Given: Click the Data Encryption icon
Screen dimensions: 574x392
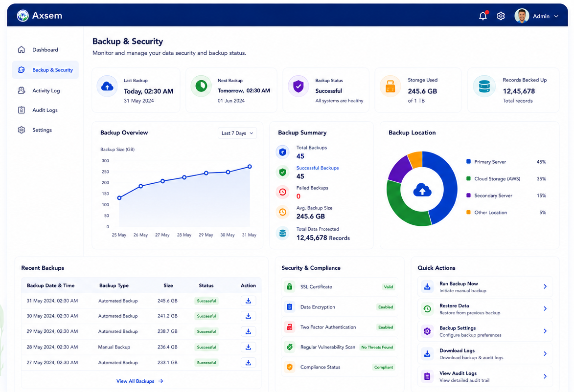Looking at the screenshot, I should (x=290, y=307).
